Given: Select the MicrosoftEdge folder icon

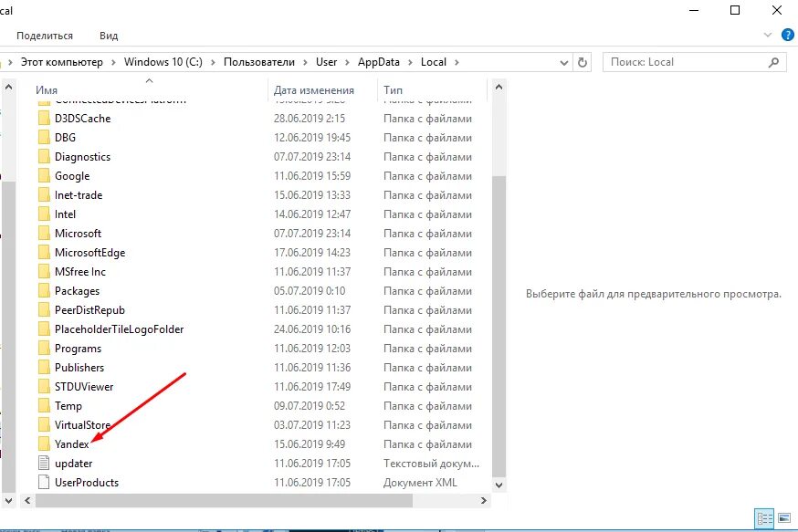Looking at the screenshot, I should 44,253.
